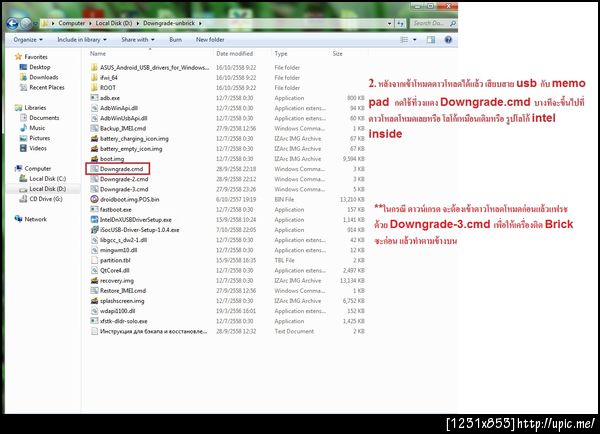
Task: Open the help question mark icon
Action: (448, 39)
